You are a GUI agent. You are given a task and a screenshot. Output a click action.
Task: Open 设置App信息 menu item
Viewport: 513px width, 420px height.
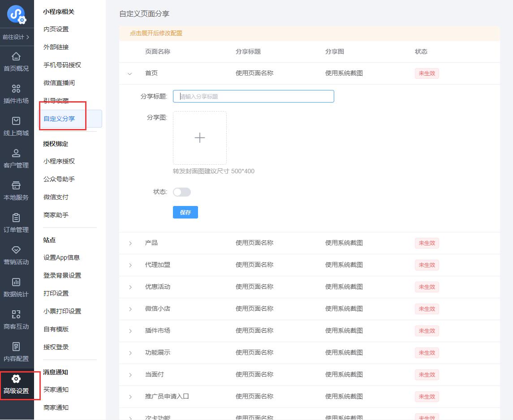[61, 257]
